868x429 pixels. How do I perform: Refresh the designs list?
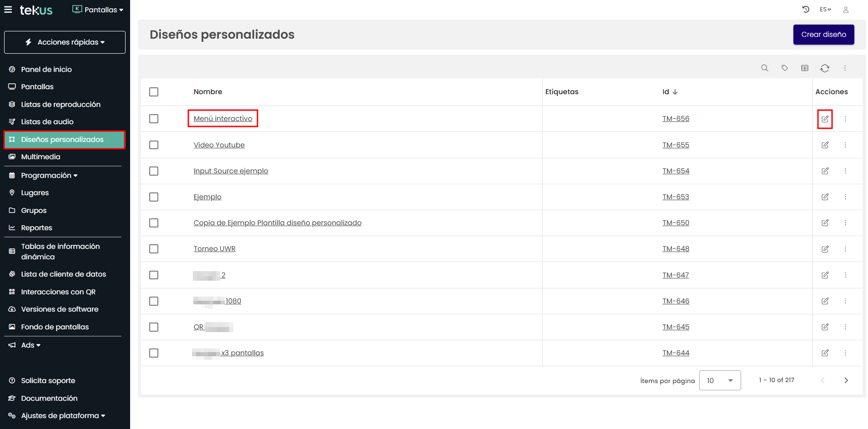pyautogui.click(x=824, y=68)
